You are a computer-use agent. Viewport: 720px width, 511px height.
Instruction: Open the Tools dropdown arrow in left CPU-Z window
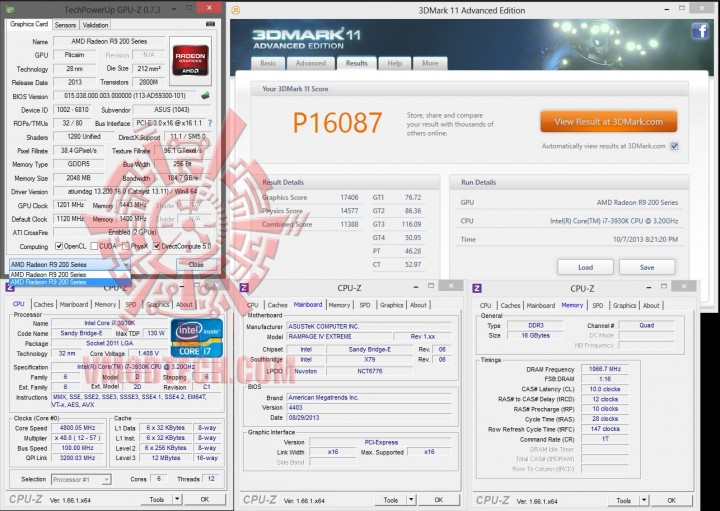coord(177,499)
